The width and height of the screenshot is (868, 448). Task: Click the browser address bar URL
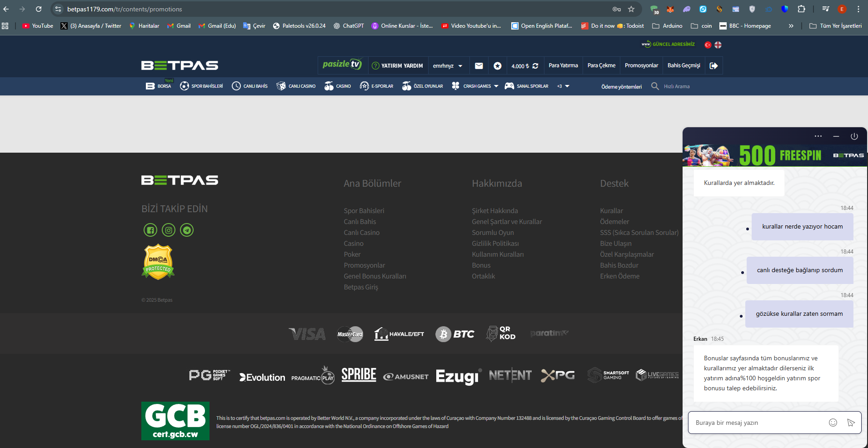click(125, 9)
